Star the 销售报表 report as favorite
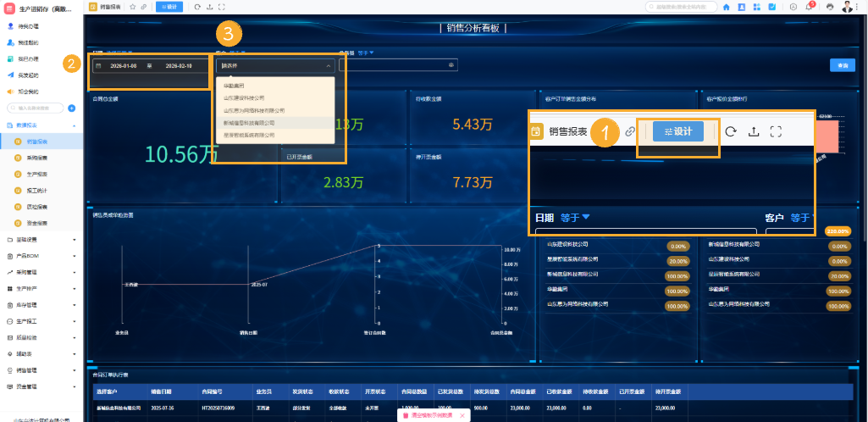Screen dimensions: 868x422 (132, 6)
